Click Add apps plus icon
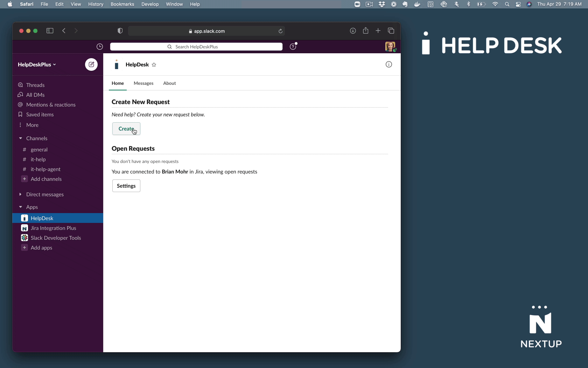Viewport: 588px width, 368px height. click(x=24, y=248)
